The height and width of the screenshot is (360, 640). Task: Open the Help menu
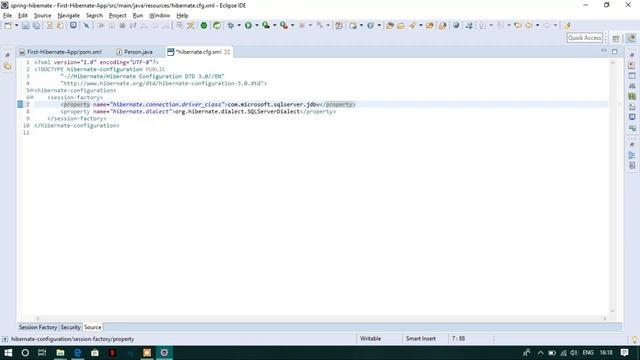[x=182, y=16]
